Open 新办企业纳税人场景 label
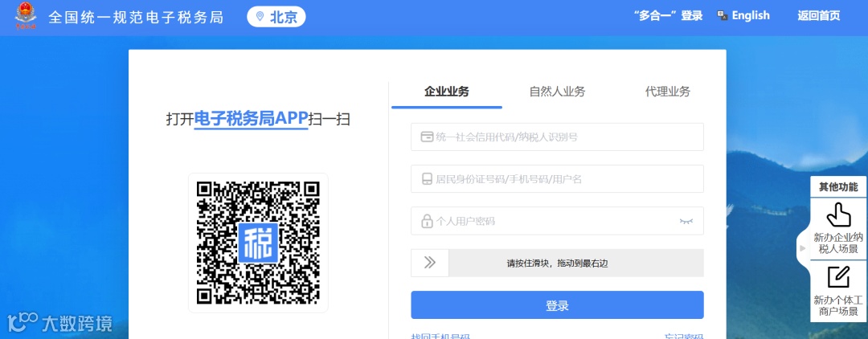The width and height of the screenshot is (868, 339). (x=838, y=243)
